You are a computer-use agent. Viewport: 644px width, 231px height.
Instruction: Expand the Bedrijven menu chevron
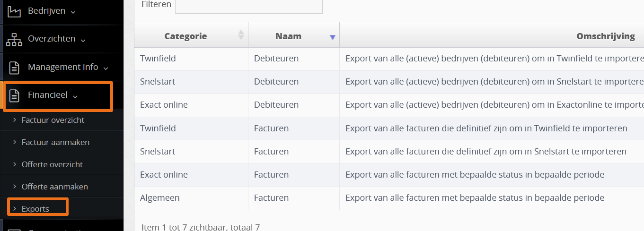(73, 12)
